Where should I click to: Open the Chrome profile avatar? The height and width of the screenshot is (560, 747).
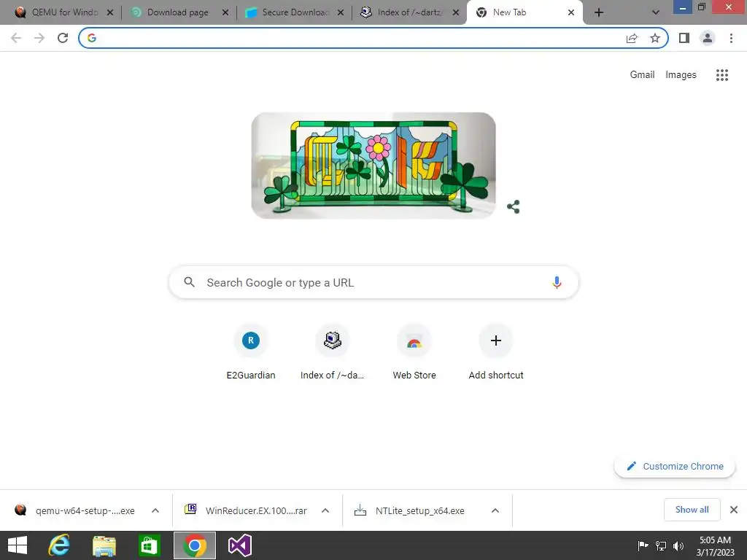[708, 38]
